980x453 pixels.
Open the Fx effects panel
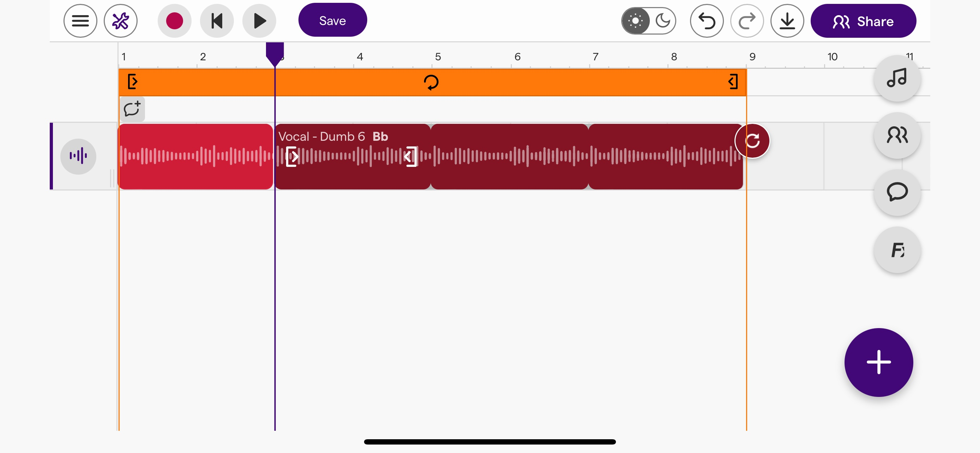pyautogui.click(x=897, y=249)
